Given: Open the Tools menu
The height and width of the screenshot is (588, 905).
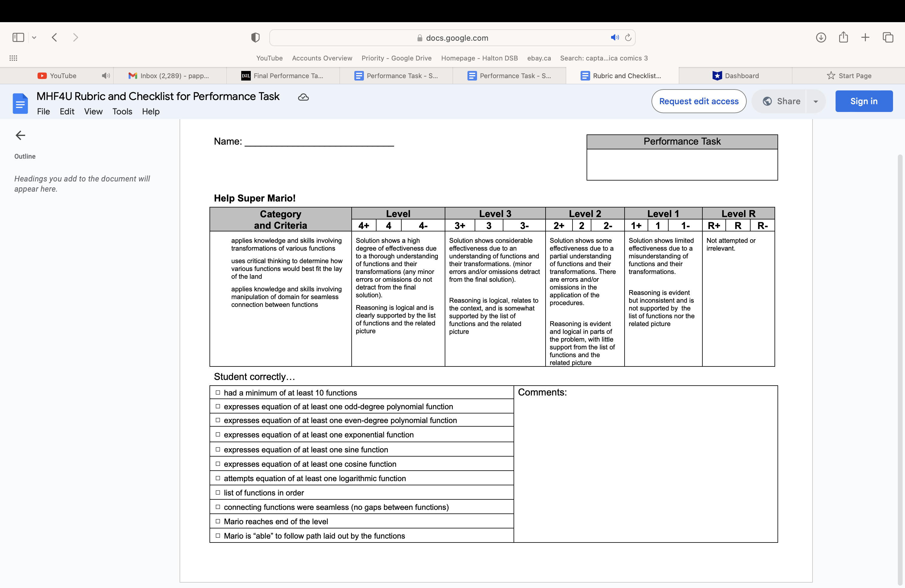Looking at the screenshot, I should point(122,111).
